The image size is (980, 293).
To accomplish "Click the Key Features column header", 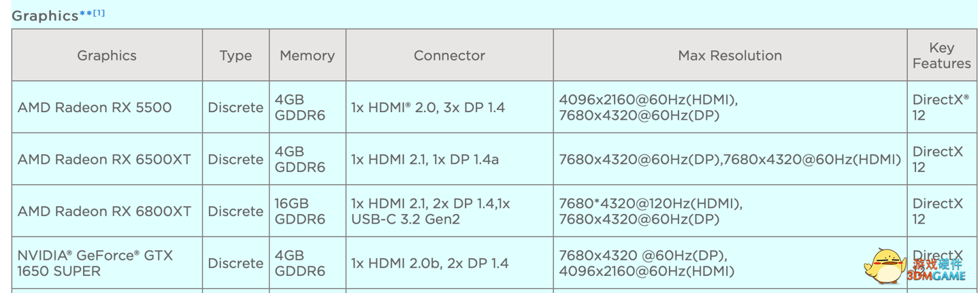I will (941, 56).
